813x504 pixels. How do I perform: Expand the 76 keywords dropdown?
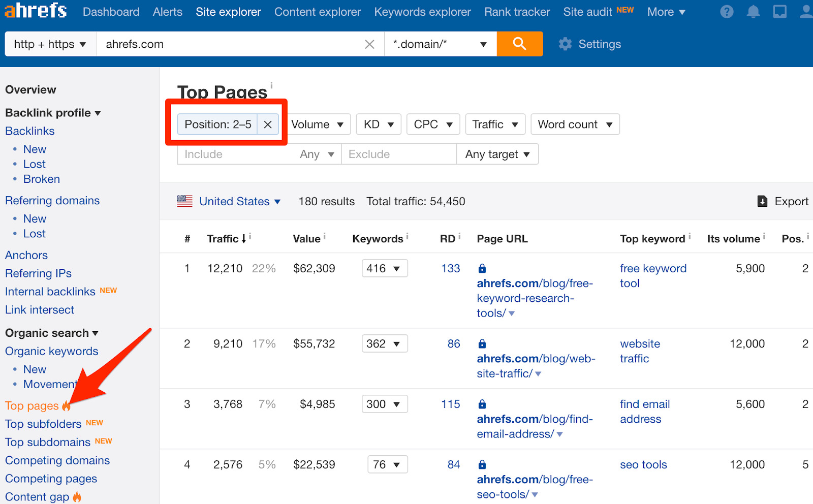click(x=388, y=465)
